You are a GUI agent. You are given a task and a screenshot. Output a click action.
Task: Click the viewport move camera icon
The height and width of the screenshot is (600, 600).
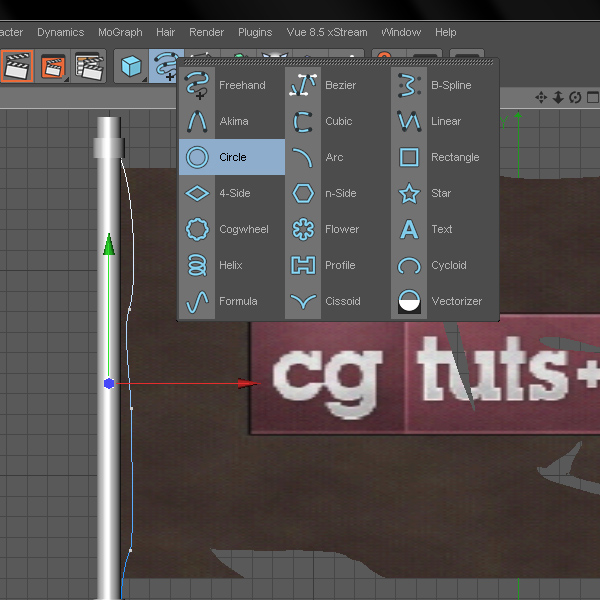541,98
